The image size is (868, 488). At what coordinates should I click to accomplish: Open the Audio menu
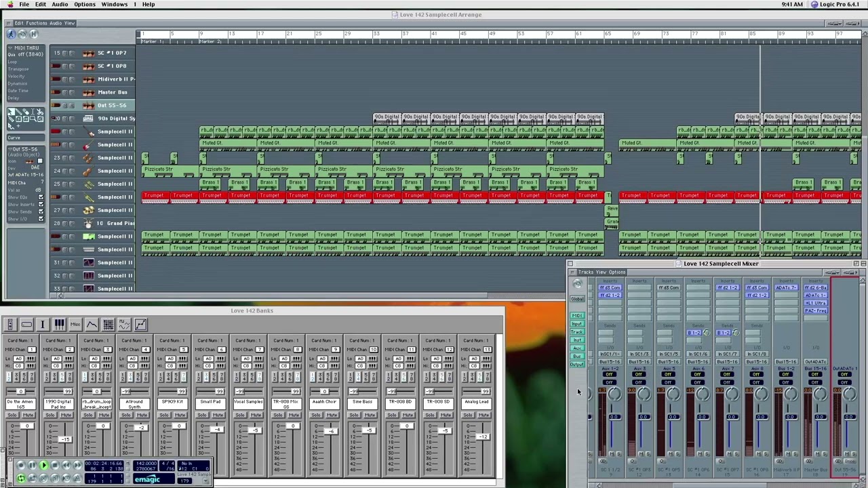[x=60, y=4]
